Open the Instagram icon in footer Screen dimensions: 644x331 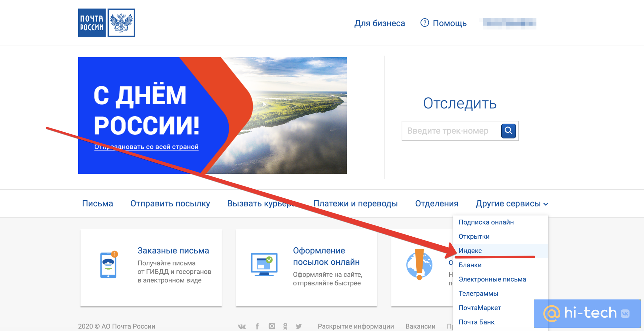272,326
